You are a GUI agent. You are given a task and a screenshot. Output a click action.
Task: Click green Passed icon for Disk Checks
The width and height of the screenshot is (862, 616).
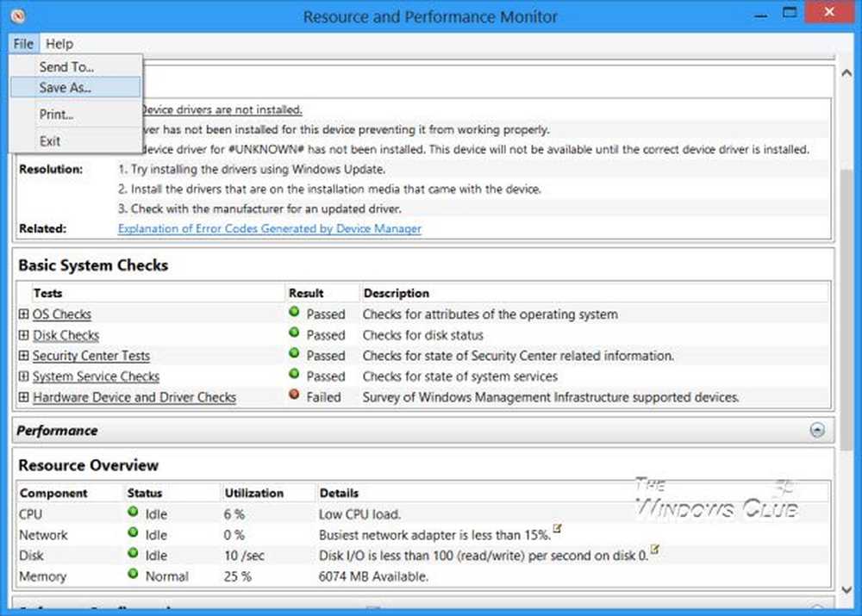click(294, 333)
